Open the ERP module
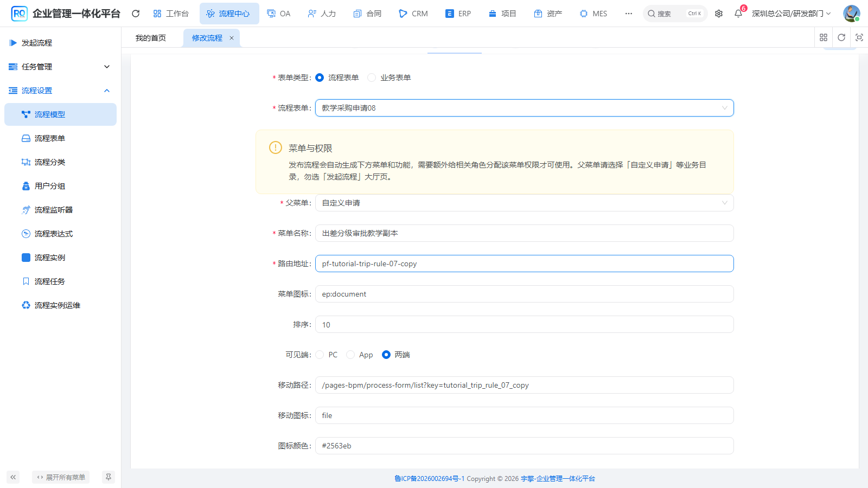The width and height of the screenshot is (868, 488). [458, 14]
